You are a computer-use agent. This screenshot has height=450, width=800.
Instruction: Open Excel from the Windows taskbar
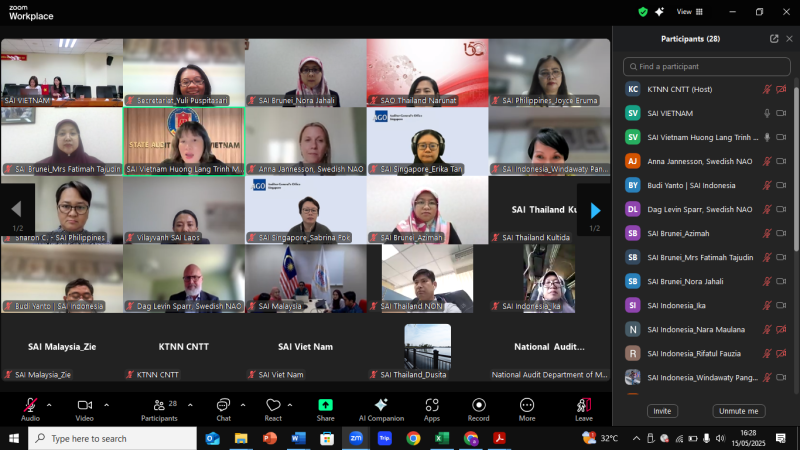click(442, 438)
